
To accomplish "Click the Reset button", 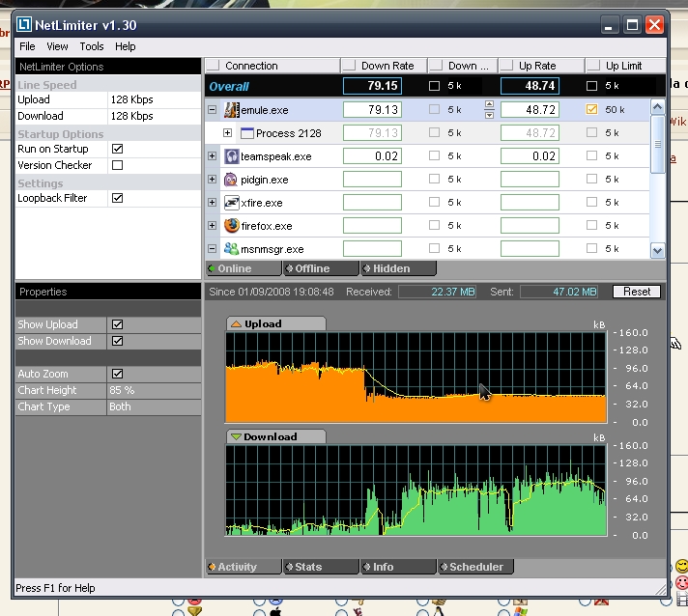I will pyautogui.click(x=637, y=292).
